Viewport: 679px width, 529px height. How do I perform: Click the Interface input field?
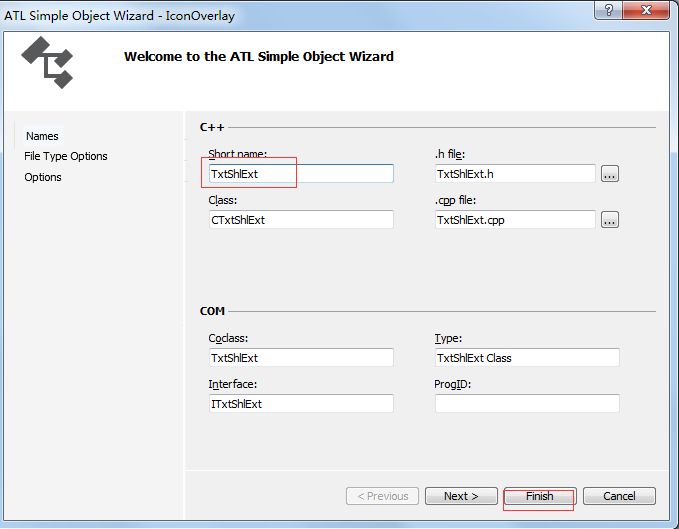(x=300, y=404)
